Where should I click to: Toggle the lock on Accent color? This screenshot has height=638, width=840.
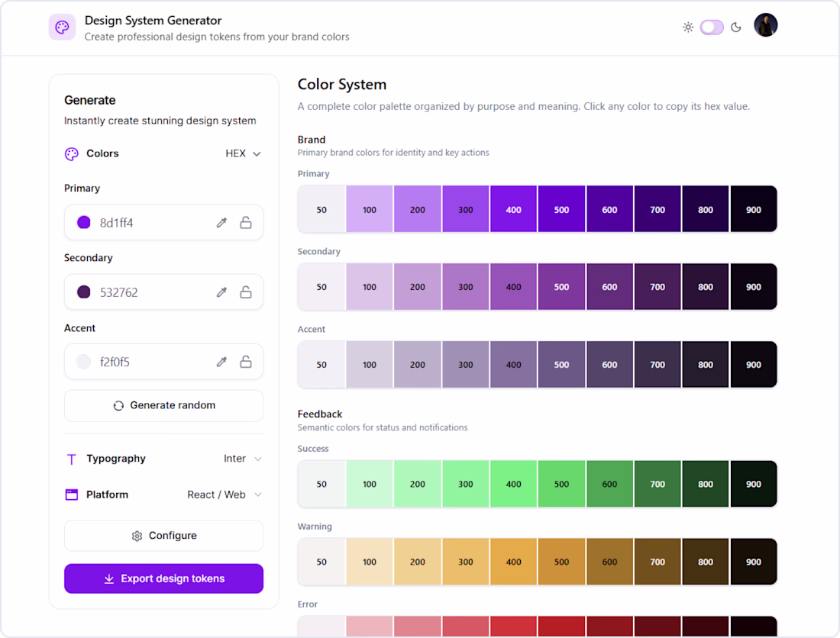click(x=246, y=362)
